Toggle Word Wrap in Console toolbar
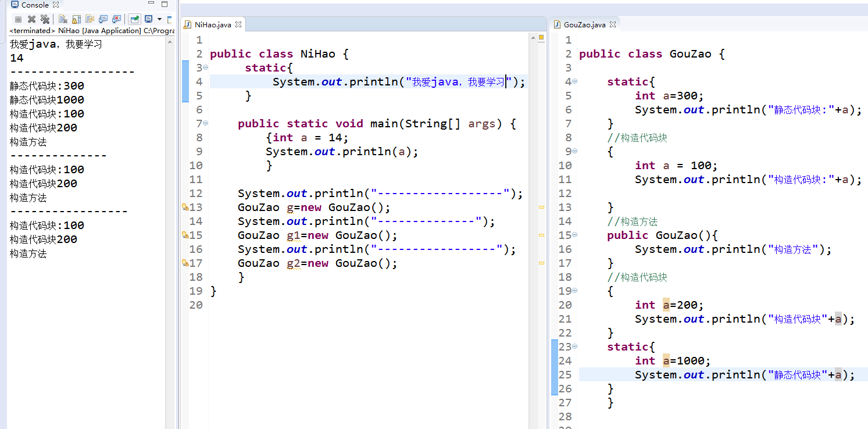The width and height of the screenshot is (868, 429). click(89, 19)
